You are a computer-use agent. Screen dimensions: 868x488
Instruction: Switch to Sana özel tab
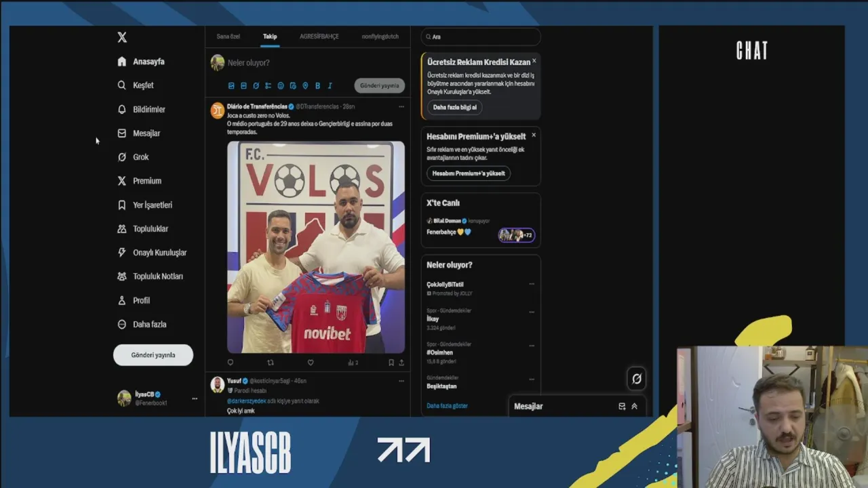(x=228, y=37)
